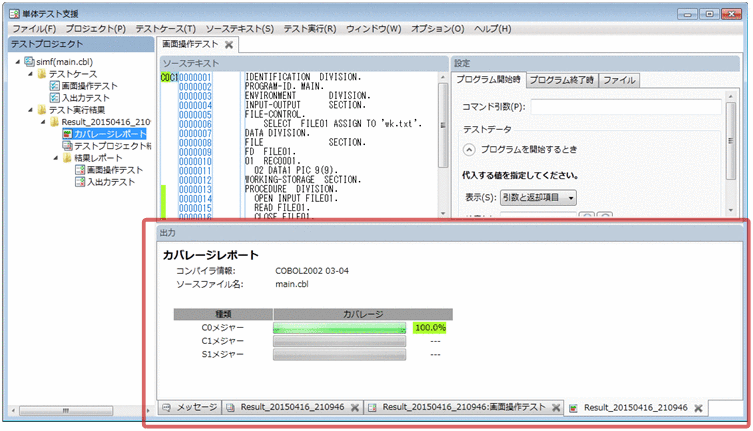Click the C1メジャー coverage progress bar
The width and height of the screenshot is (753, 431).
pyautogui.click(x=340, y=341)
